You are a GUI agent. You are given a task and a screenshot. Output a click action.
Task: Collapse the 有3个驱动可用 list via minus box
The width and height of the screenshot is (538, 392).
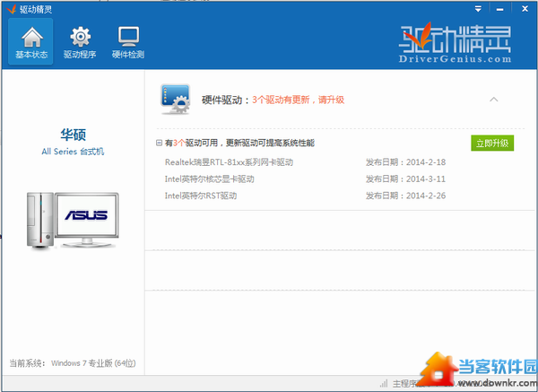pos(159,143)
